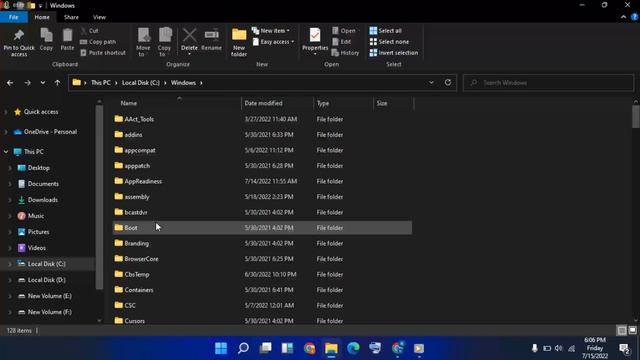The width and height of the screenshot is (640, 360).
Task: Click the Copy ribbon icon
Action: click(46, 40)
